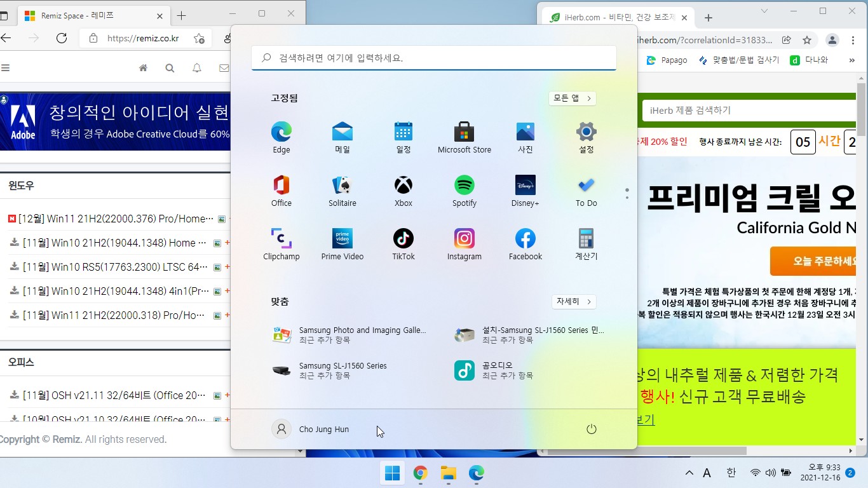Click the notification bell on Remiz page
Image resolution: width=868 pixels, height=488 pixels.
click(x=197, y=68)
